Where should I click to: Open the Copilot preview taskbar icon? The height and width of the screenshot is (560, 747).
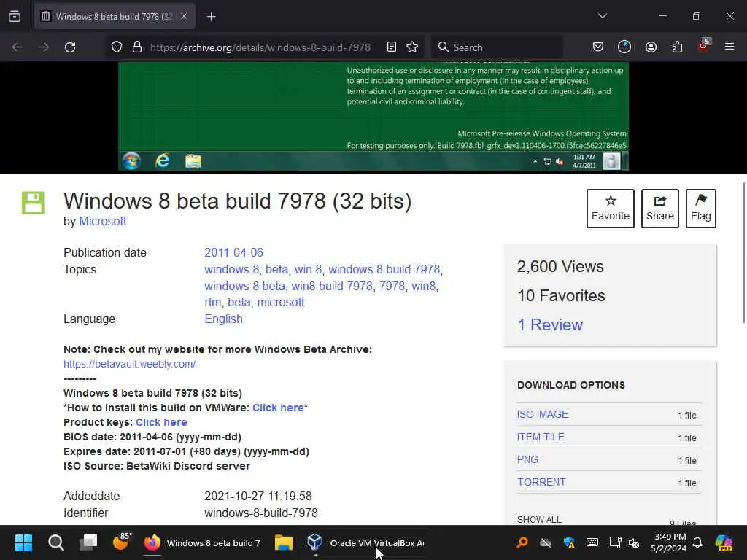[724, 542]
